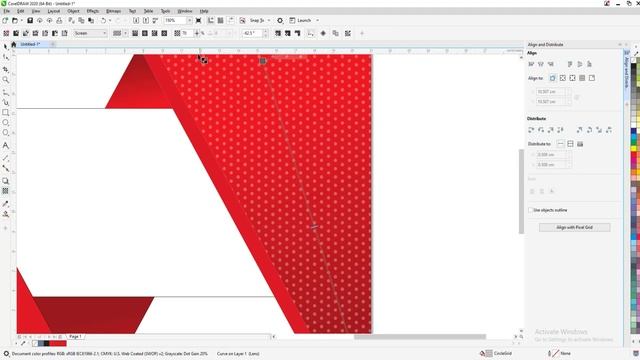
Task: Select the Artistic Media tool
Action: tap(5, 102)
